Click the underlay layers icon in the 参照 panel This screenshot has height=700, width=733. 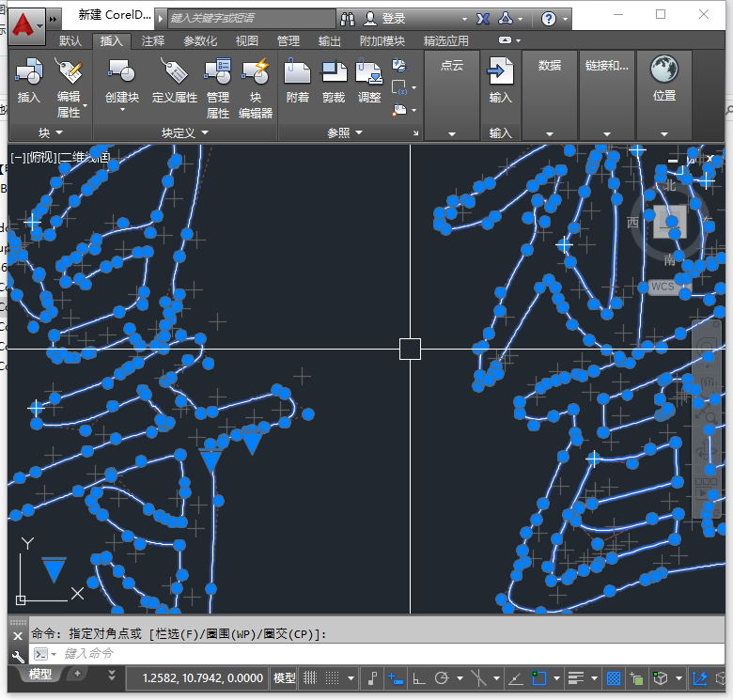click(398, 65)
